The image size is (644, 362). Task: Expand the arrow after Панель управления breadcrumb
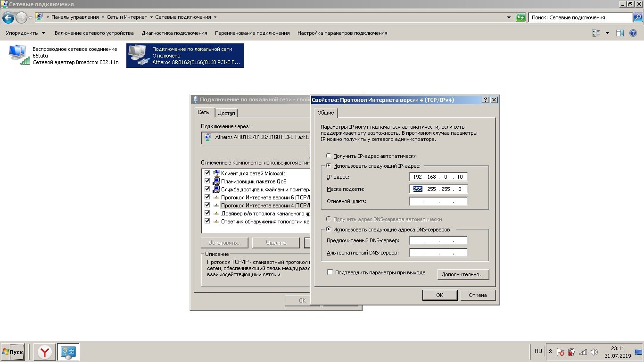103,17
